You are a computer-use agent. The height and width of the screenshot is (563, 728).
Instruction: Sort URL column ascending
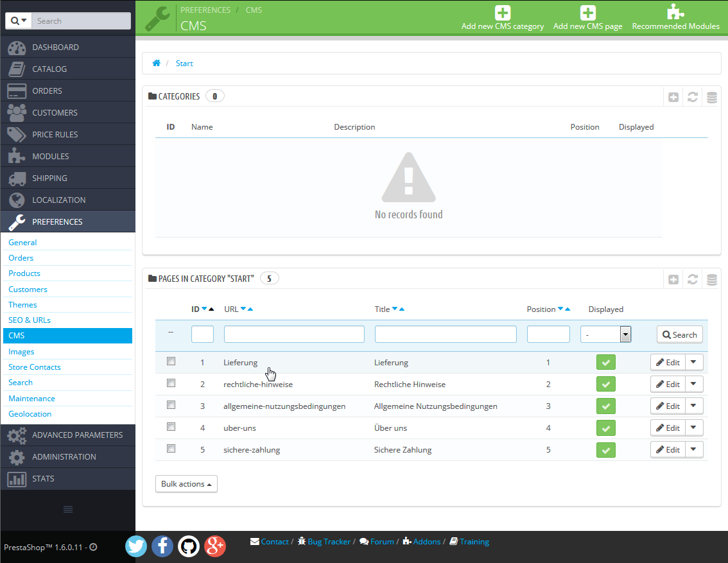coord(250,309)
